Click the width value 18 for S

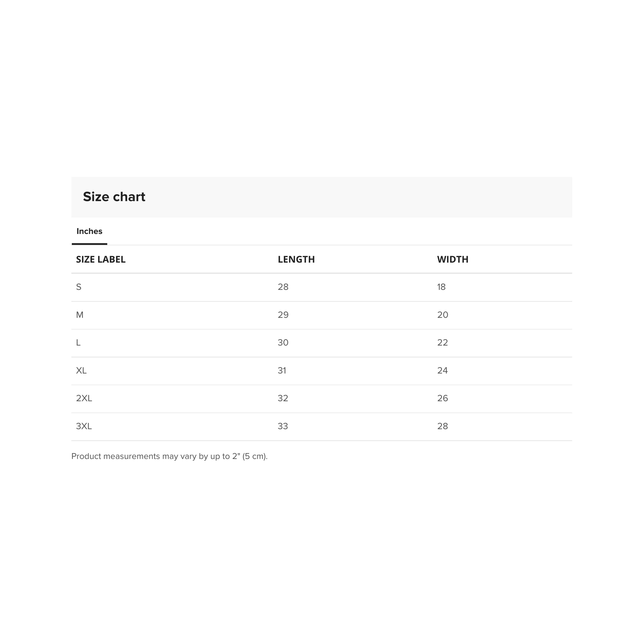pos(441,287)
